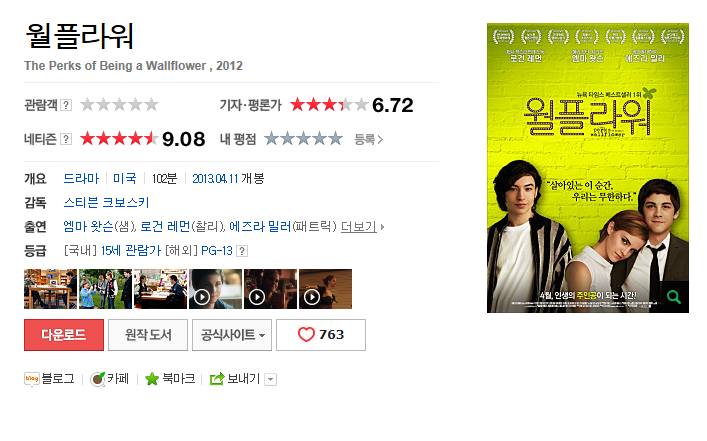Open the 관람객 rating help question mark
This screenshot has width=707, height=441.
[66, 105]
